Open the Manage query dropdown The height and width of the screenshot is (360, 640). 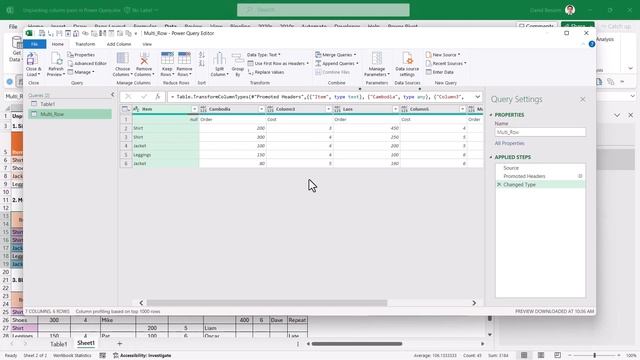pyautogui.click(x=81, y=72)
